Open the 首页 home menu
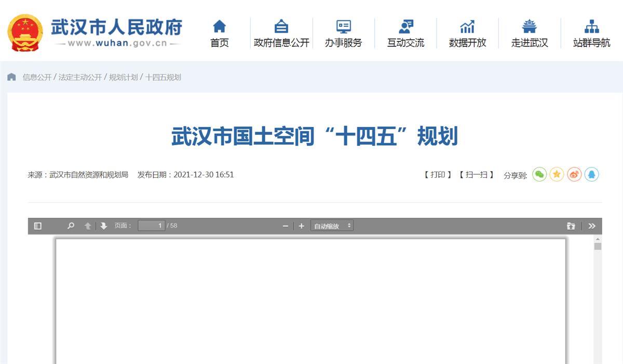 [220, 34]
